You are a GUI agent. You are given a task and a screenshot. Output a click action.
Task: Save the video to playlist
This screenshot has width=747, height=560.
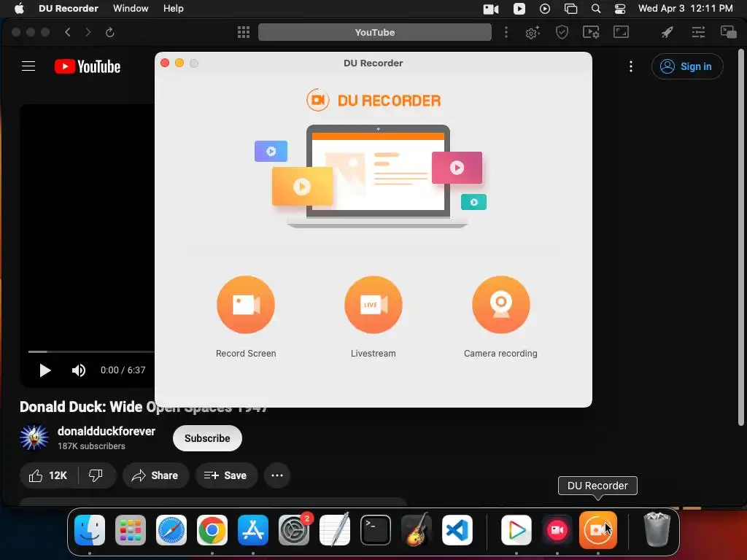(226, 475)
